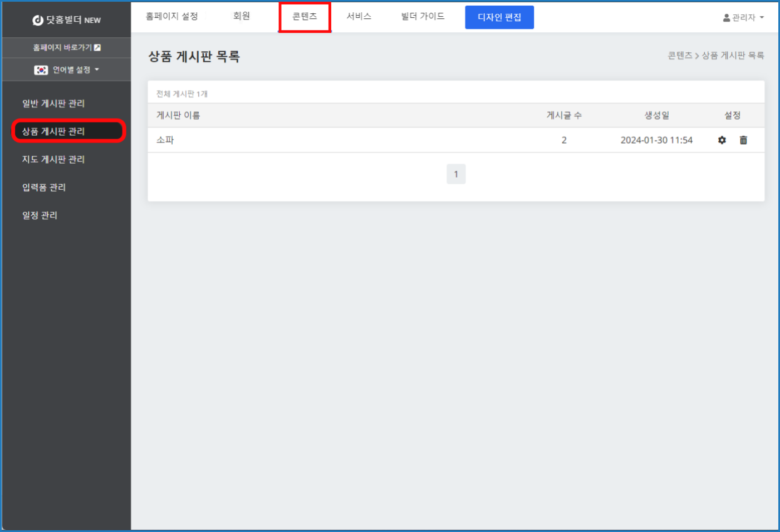Click page 1 pagination button

[x=456, y=174]
